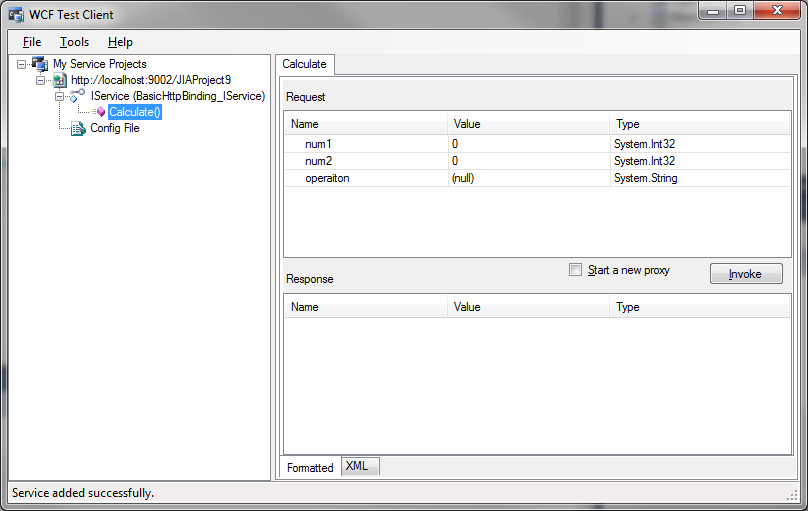Click the IService contract interface icon
The width and height of the screenshot is (808, 511).
(x=77, y=96)
